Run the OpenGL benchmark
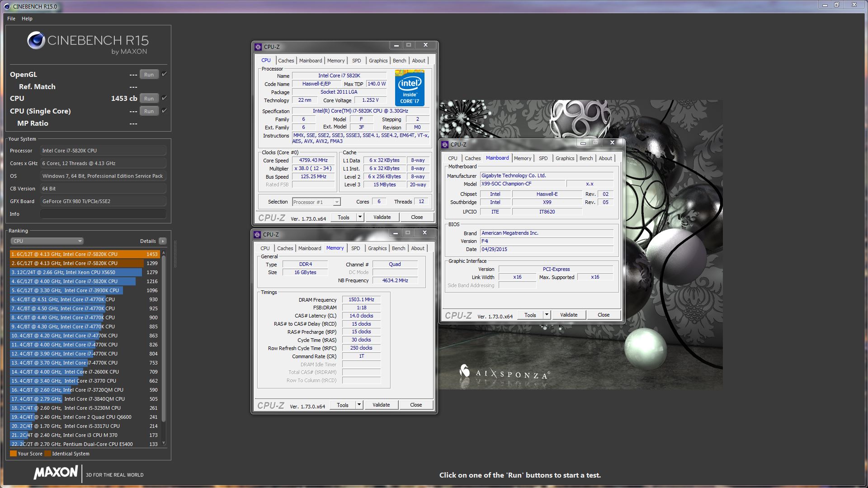Screen dimensions: 868x488 149,75
